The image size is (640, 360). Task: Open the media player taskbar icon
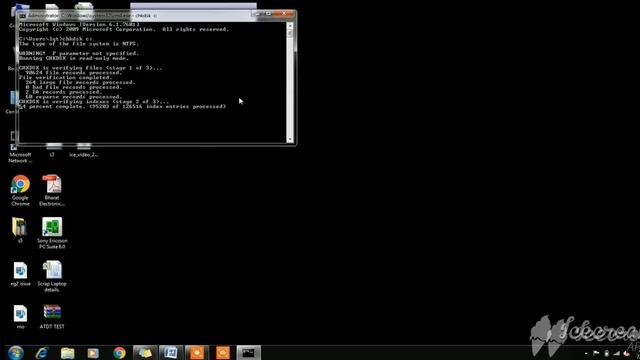(93, 353)
